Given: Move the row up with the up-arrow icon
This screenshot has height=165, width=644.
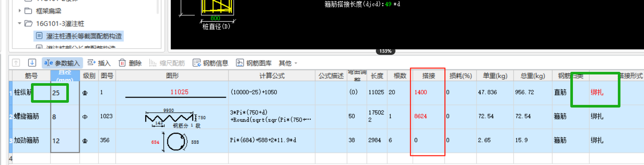Looking at the screenshot, I should [16, 63].
